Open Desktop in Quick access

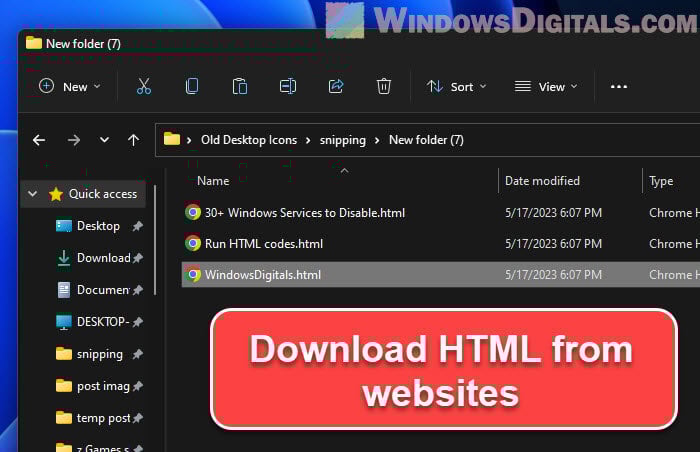pyautogui.click(x=99, y=226)
